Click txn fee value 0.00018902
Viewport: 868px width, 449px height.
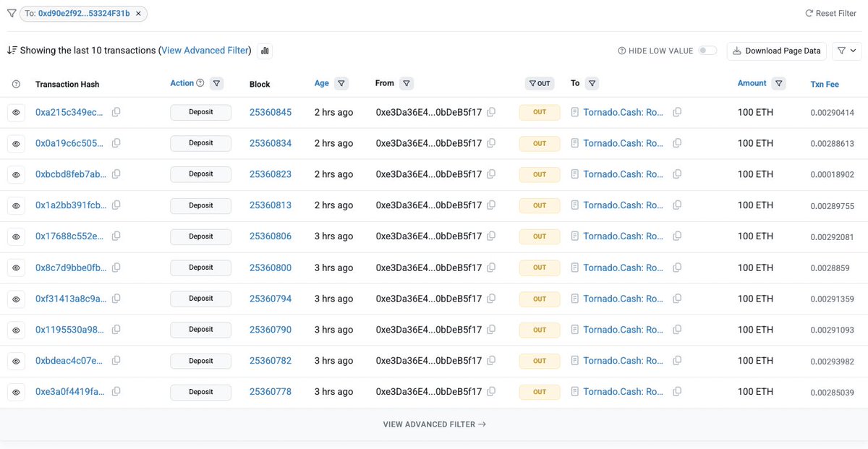(x=832, y=175)
